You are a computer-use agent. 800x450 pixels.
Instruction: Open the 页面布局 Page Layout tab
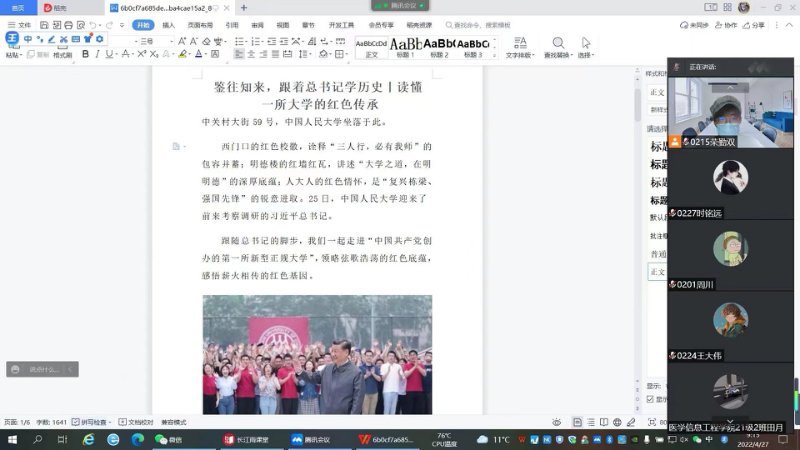(200, 24)
